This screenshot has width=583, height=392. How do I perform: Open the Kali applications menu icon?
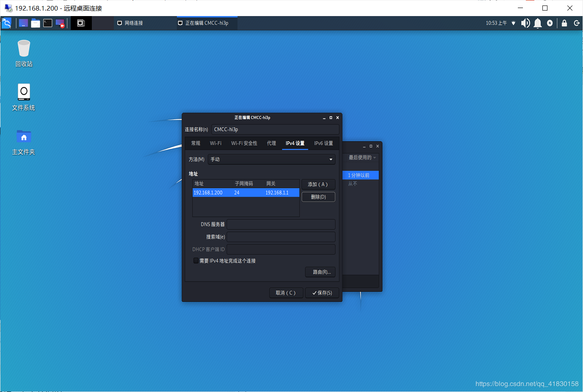click(7, 23)
